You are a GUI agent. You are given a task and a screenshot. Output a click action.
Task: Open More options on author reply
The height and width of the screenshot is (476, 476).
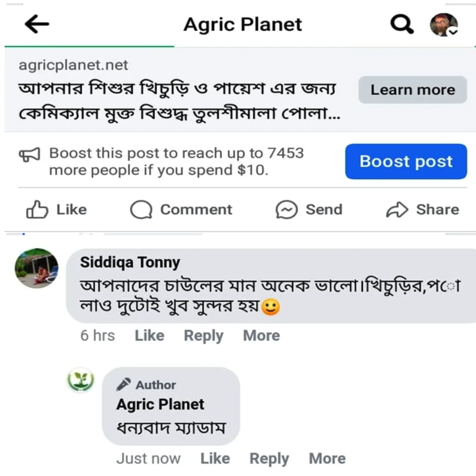(327, 459)
